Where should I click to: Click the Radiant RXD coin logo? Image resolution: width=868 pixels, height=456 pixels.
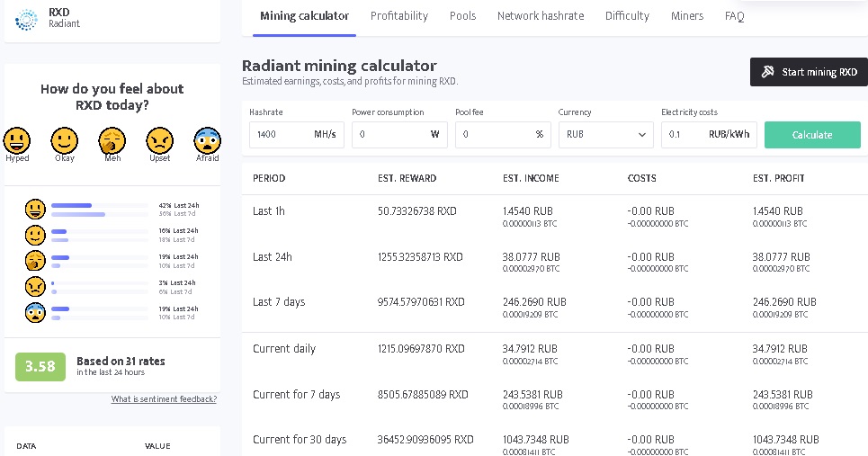28,18
